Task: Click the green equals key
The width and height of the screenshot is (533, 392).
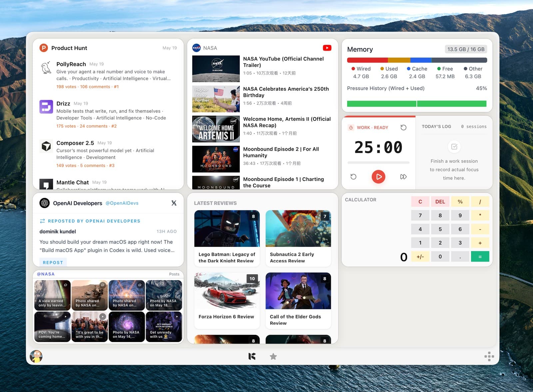Action: pos(480,257)
